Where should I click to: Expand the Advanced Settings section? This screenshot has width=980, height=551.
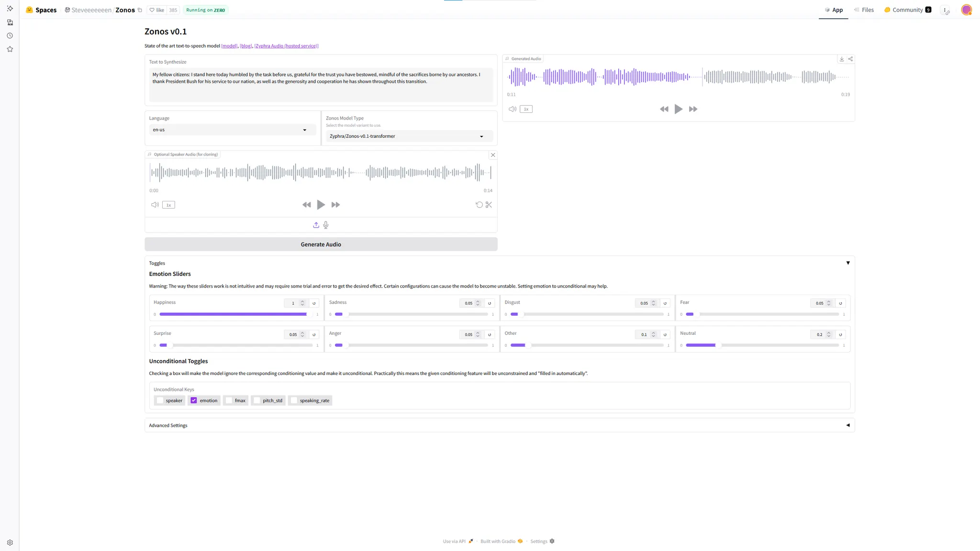pyautogui.click(x=499, y=425)
